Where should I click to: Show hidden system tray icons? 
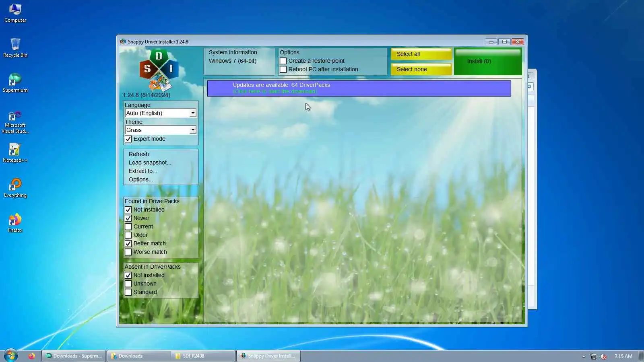coord(584,356)
